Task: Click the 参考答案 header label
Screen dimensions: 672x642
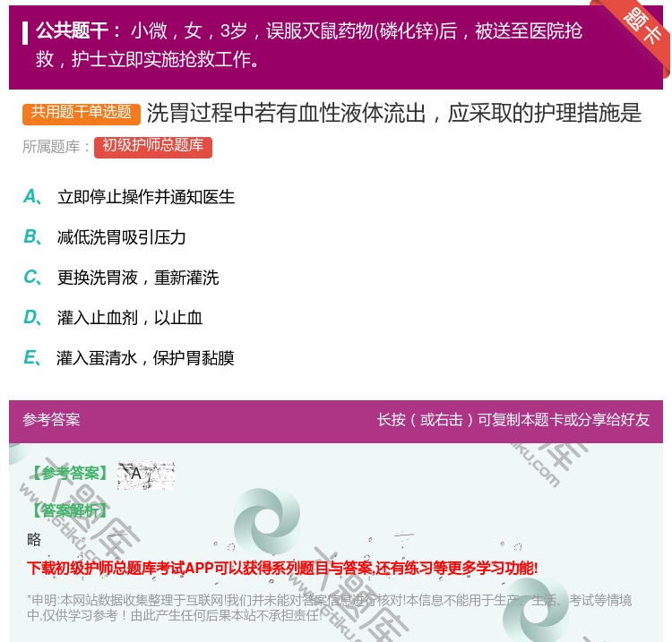Action: pos(51,420)
